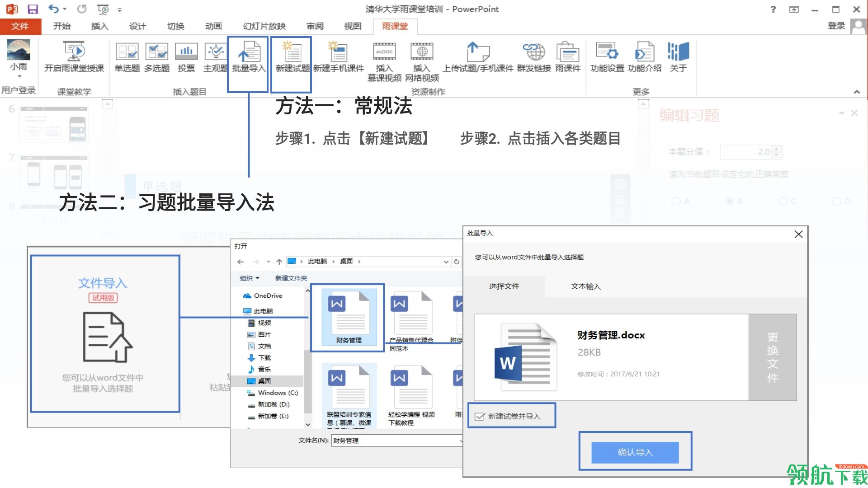
Task: Select slide 6 thumbnail
Action: click(x=54, y=124)
